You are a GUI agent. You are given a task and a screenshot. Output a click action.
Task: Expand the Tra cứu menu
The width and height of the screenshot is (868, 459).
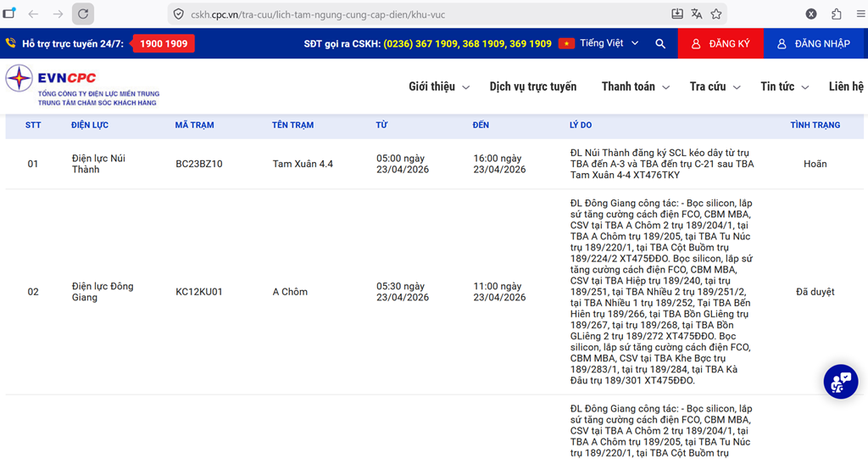715,87
